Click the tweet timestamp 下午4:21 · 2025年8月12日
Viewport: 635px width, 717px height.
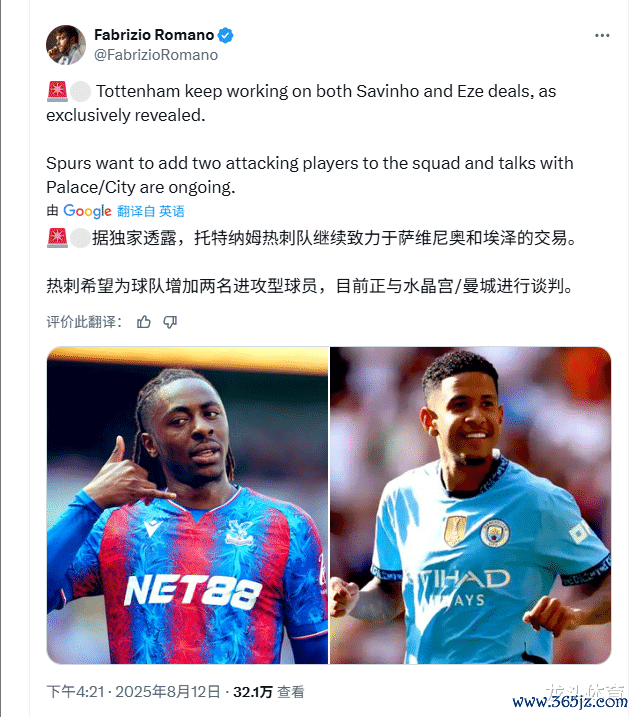tap(133, 692)
